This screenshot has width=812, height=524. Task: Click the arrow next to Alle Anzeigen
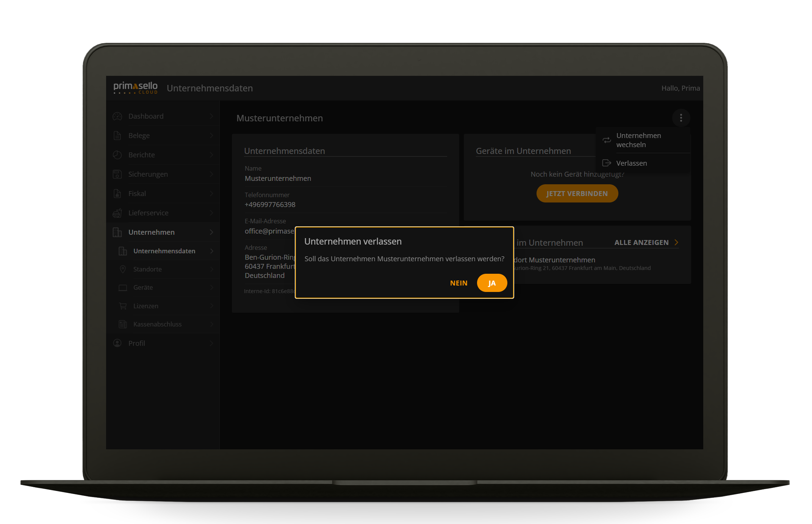tap(676, 243)
